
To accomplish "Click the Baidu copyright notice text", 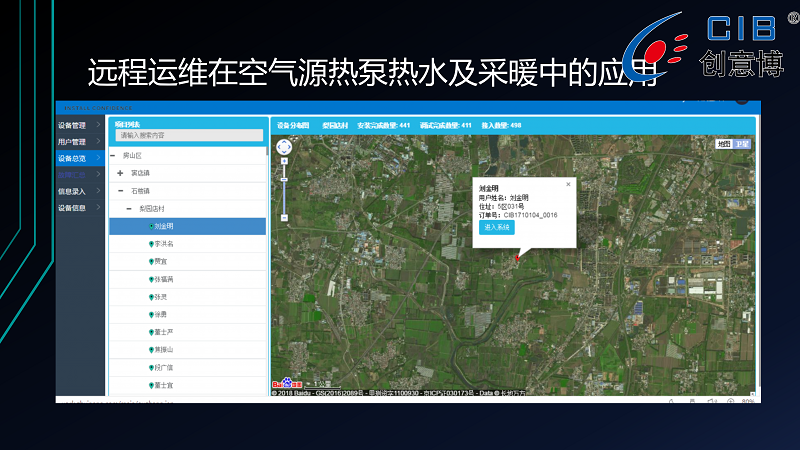I will (x=398, y=393).
